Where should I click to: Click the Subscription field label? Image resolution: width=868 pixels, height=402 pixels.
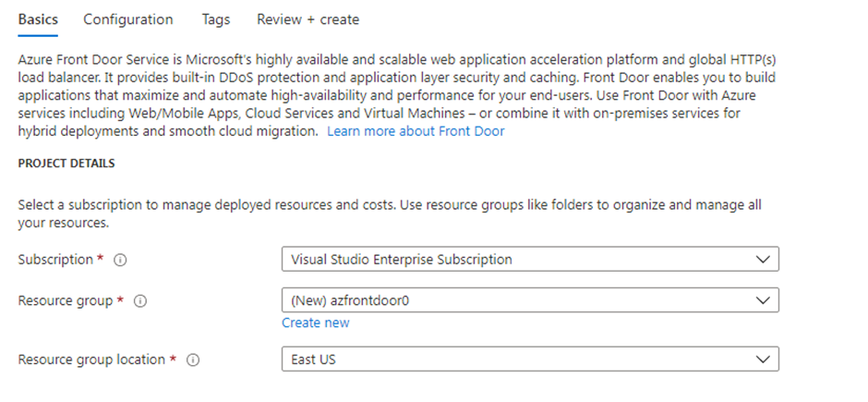(55, 259)
